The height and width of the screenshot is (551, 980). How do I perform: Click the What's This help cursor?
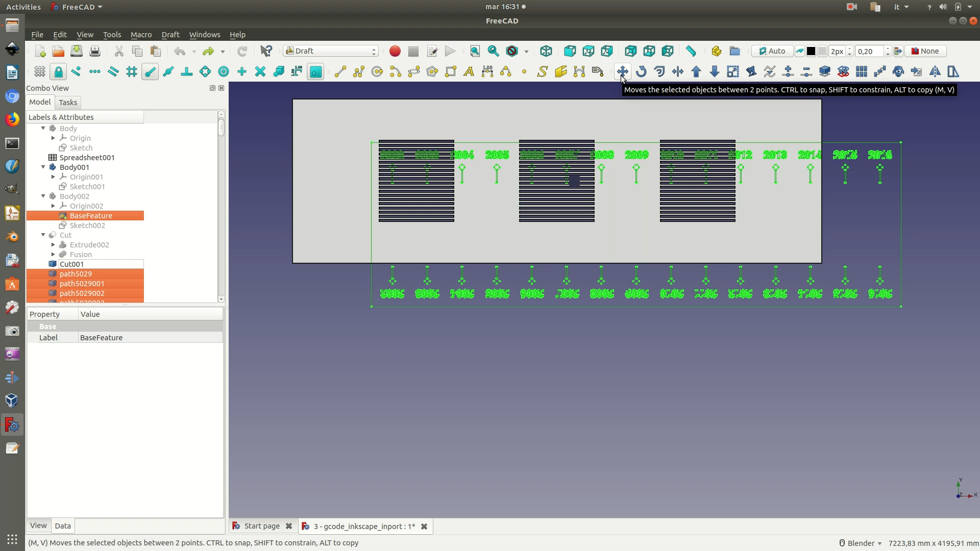point(266,51)
